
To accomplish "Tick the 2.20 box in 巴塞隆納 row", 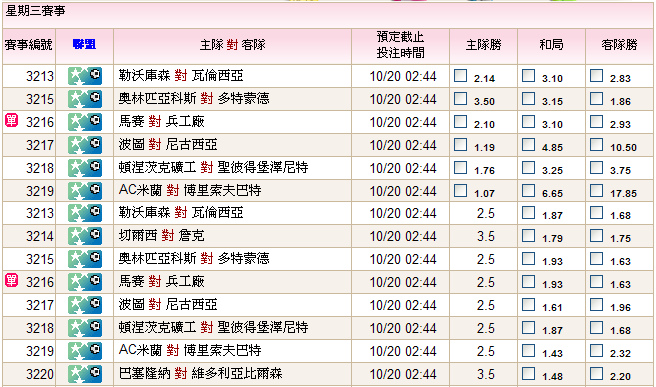I will point(597,373).
